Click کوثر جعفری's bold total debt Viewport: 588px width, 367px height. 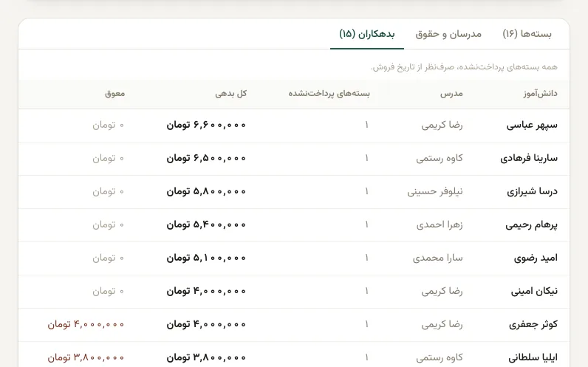(206, 325)
